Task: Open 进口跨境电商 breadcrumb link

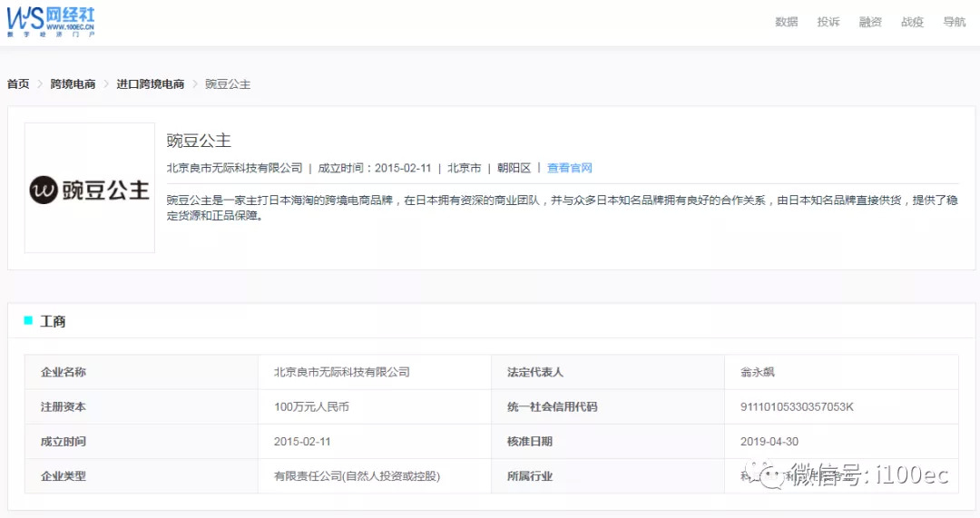Action: pyautogui.click(x=151, y=83)
